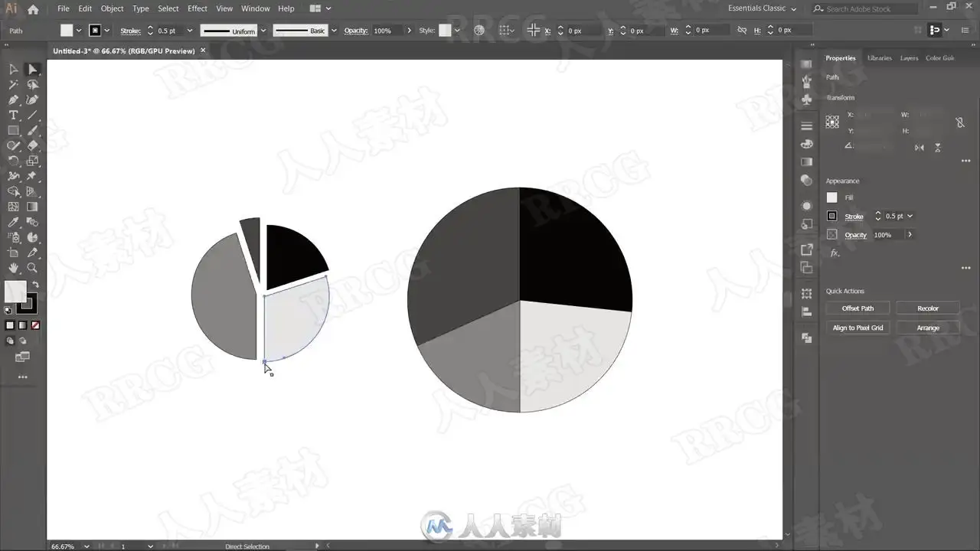Choose the Hand tool
Screen dimensions: 980x551
click(13, 268)
